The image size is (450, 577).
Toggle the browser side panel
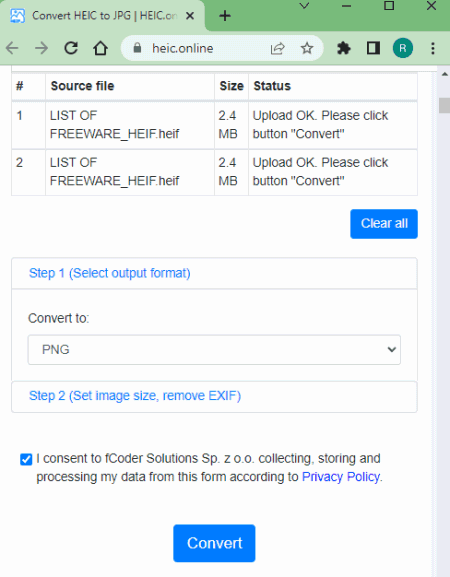click(373, 48)
